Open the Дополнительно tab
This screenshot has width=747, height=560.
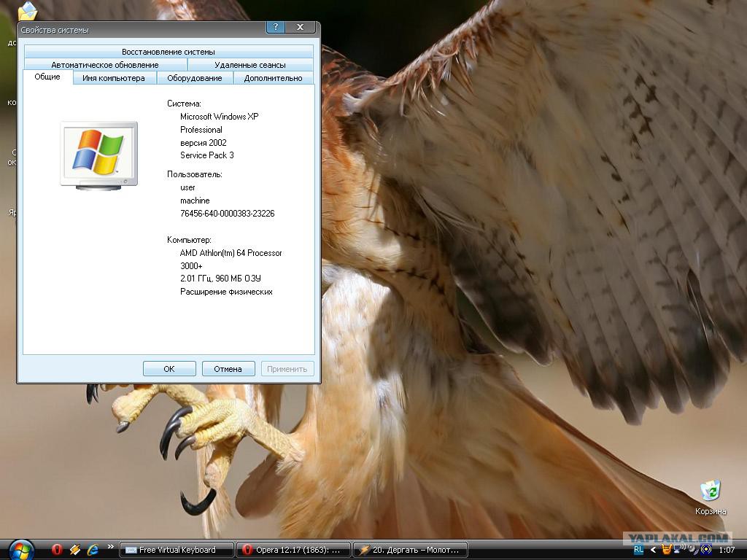[273, 78]
